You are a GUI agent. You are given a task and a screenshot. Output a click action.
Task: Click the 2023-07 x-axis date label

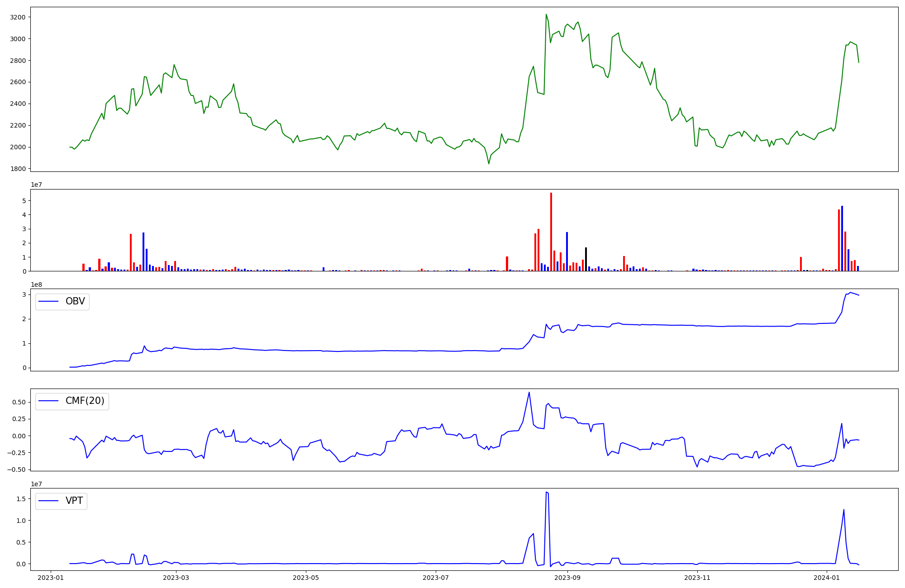pyautogui.click(x=436, y=578)
